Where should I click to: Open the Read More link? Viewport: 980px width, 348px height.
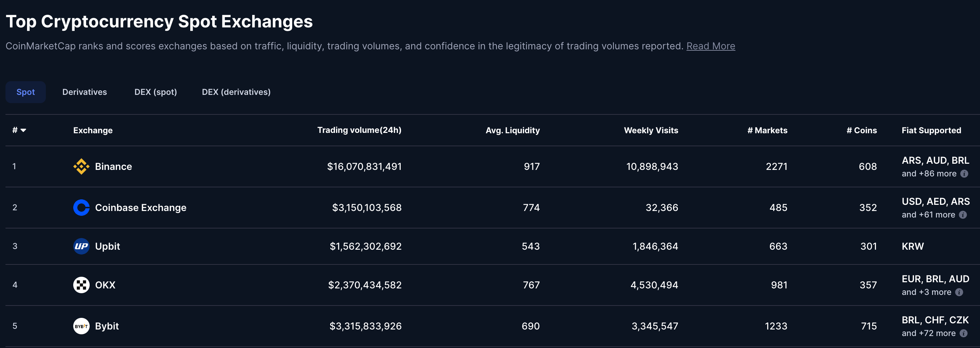711,46
